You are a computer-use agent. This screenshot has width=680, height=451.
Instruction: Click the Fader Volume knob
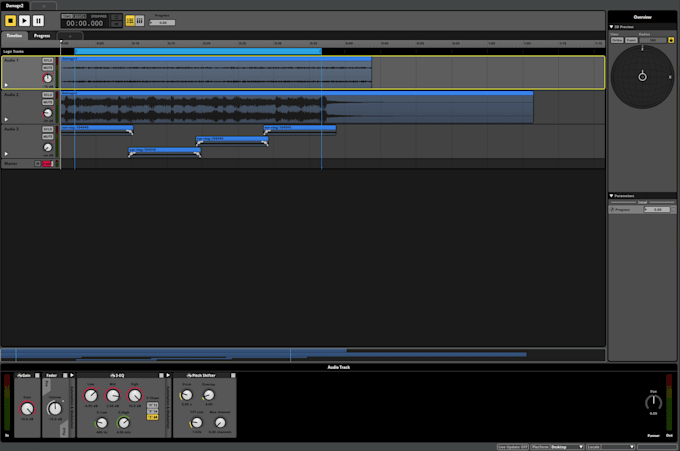55,408
